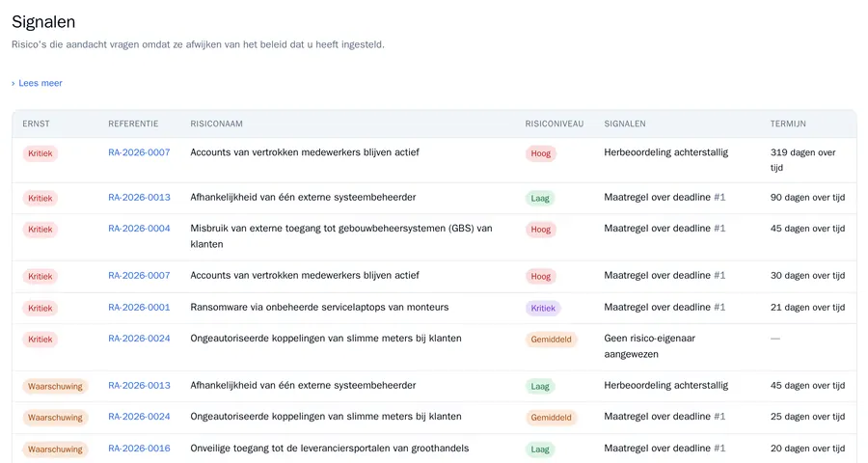Image resolution: width=868 pixels, height=463 pixels.
Task: Click 'Geen risico-eigenaar aangewezen' signal
Action: coord(649,346)
